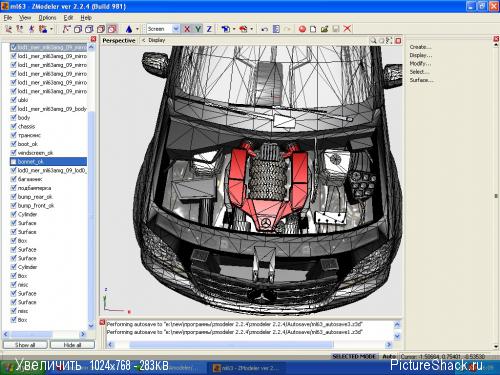Open the Screen axis-space combo box
The width and height of the screenshot is (500, 375).
coord(163,29)
